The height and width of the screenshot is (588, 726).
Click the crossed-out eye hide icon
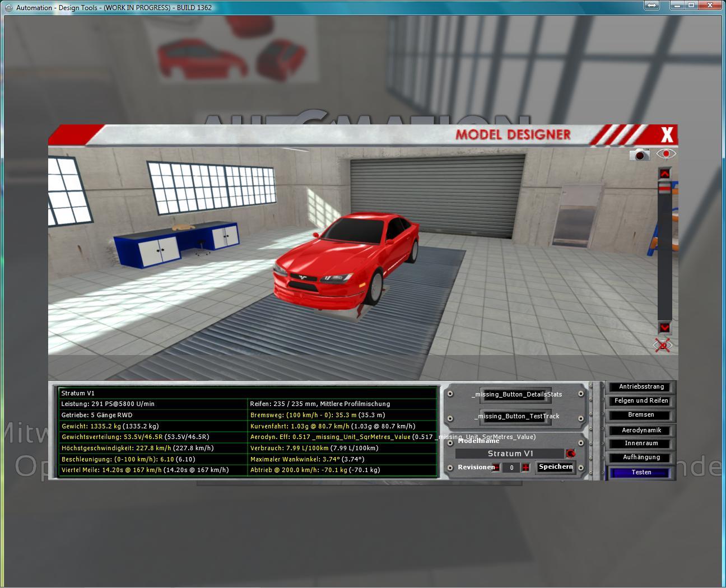click(x=663, y=346)
